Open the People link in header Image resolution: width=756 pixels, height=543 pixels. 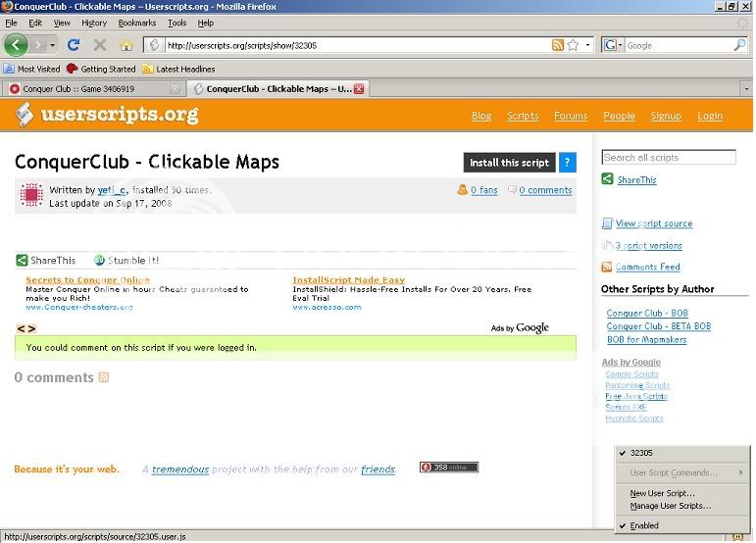[619, 116]
